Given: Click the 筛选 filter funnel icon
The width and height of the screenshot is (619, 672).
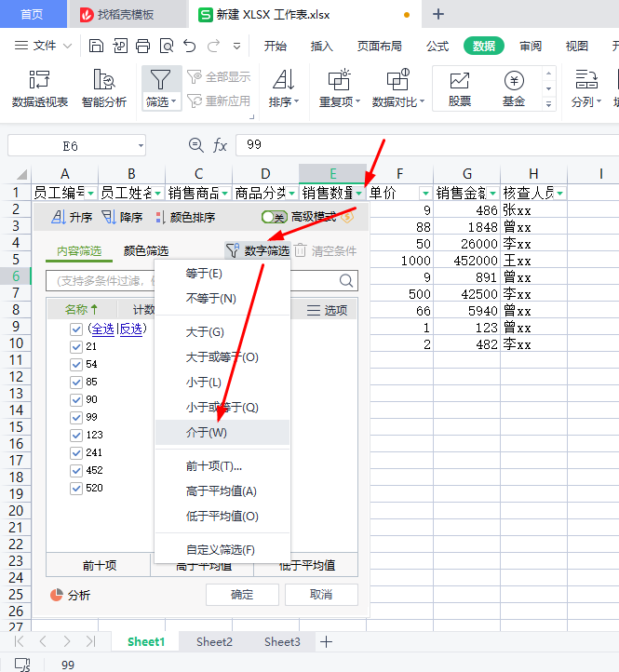Looking at the screenshot, I should point(160,80).
